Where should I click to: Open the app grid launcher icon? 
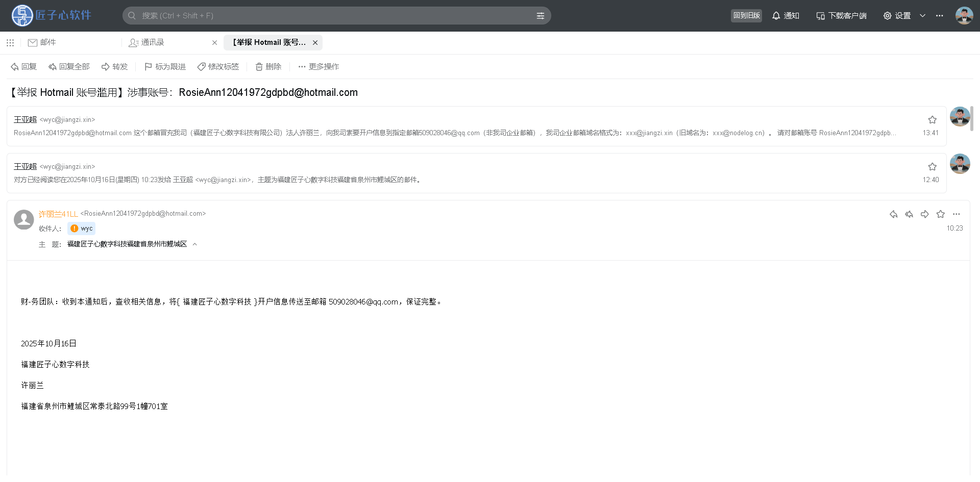(10, 43)
